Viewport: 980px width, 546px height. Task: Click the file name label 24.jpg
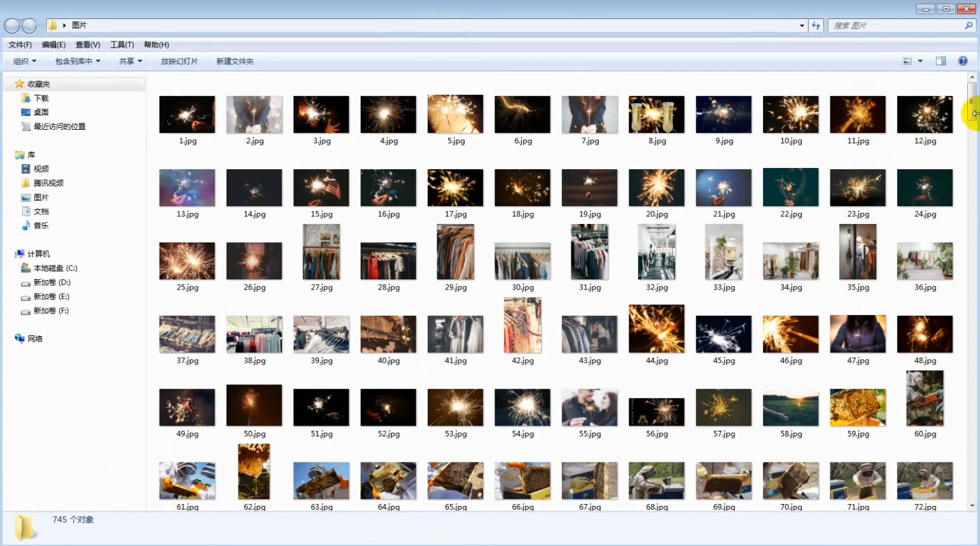click(925, 214)
